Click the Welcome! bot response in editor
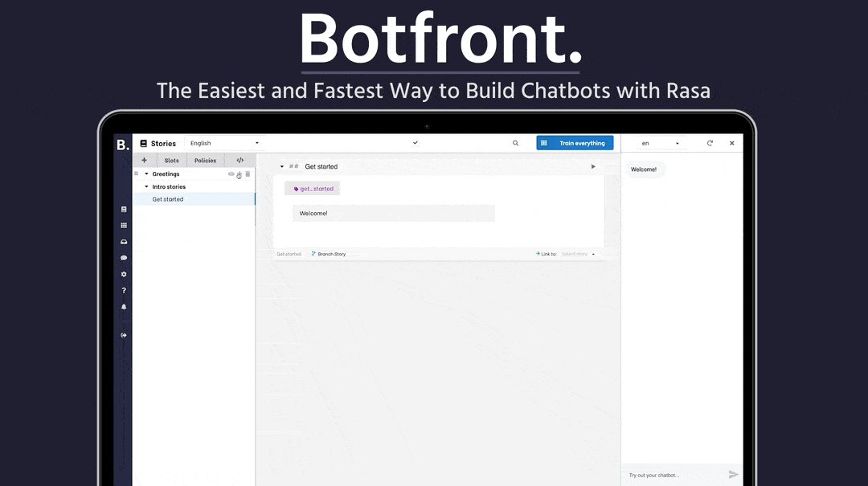This screenshot has height=486, width=868. (x=394, y=213)
